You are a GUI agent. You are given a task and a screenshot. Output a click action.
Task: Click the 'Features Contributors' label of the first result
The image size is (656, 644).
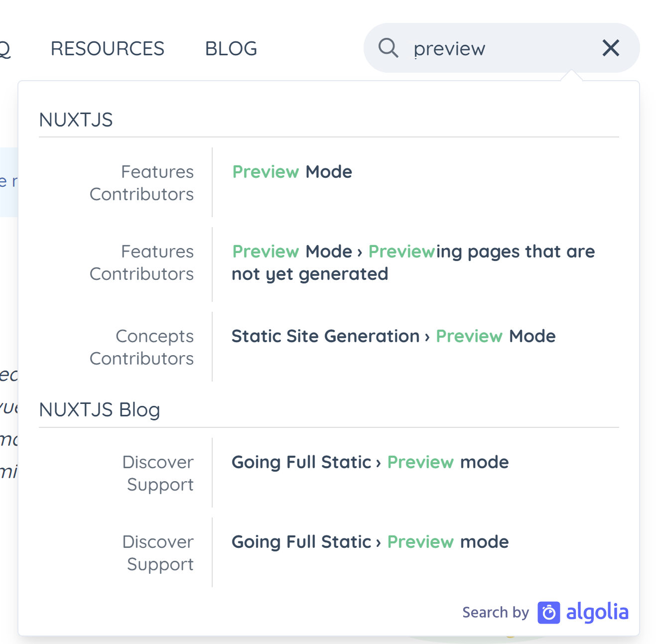[141, 183]
